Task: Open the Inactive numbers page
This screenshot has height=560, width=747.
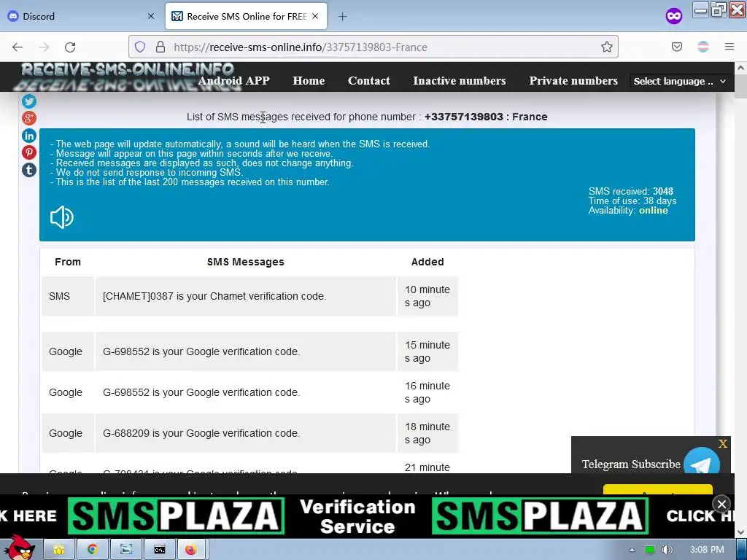Action: 460,80
